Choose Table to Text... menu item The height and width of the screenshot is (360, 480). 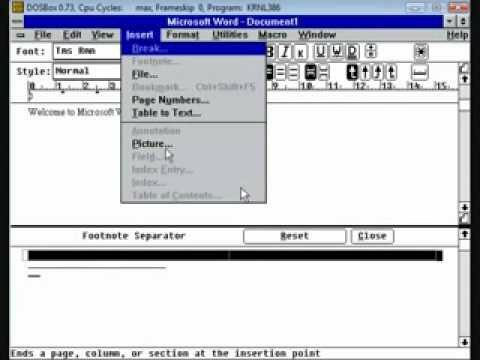pos(193,113)
